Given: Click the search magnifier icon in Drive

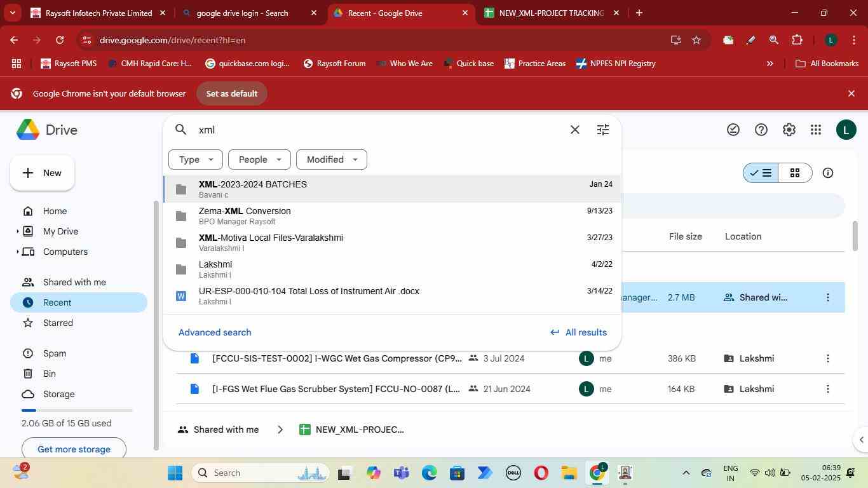Looking at the screenshot, I should (181, 130).
